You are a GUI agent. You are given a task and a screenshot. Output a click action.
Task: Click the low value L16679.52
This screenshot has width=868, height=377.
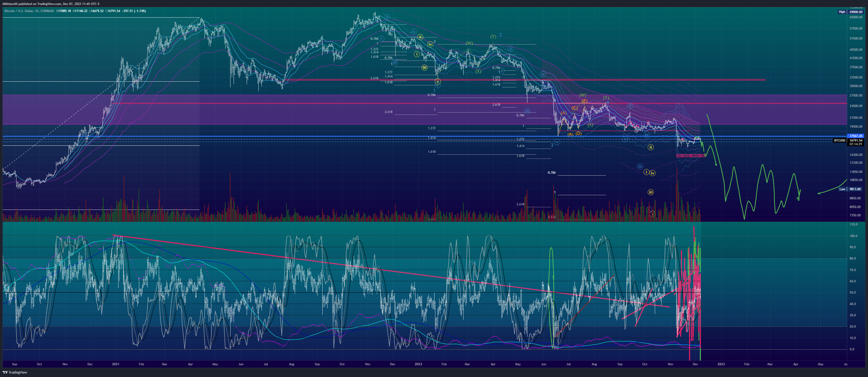pos(96,11)
